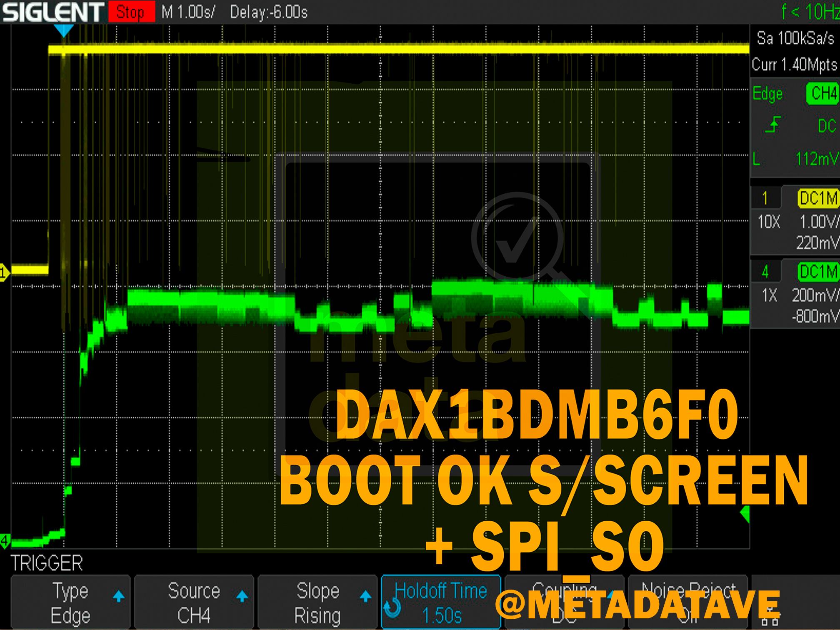Click the Holdoff Time rotary knob icon
This screenshot has height=630, width=840.
click(x=392, y=608)
